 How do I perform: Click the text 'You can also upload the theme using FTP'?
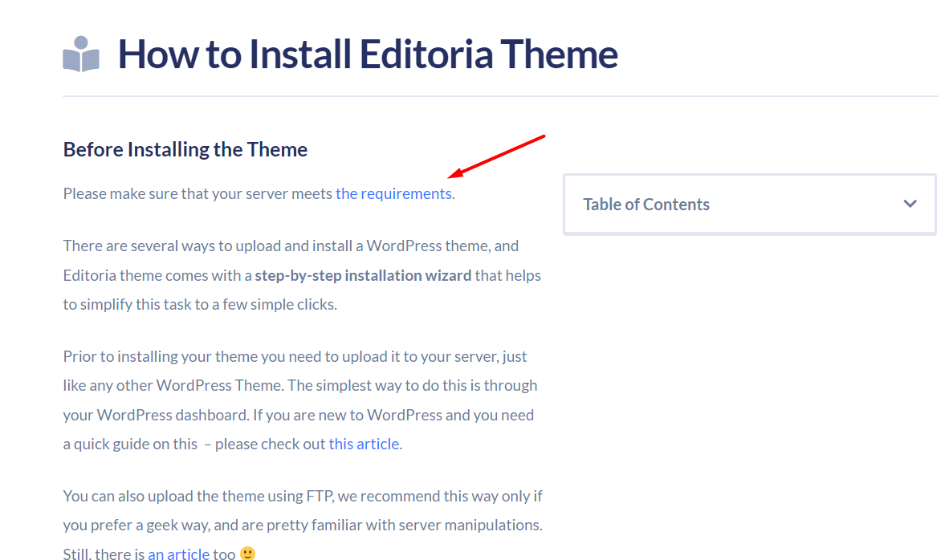tap(198, 497)
